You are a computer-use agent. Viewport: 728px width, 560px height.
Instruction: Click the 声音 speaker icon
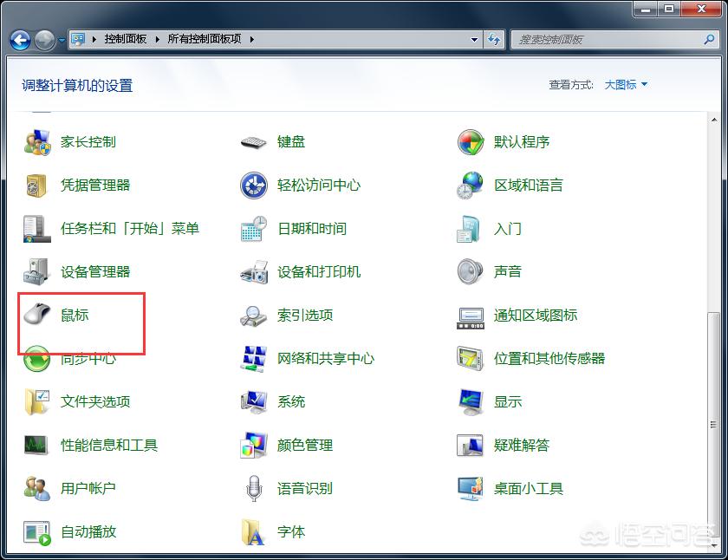(470, 271)
